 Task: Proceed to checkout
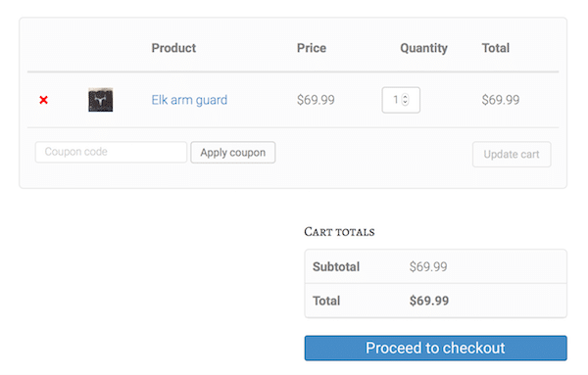(x=435, y=348)
